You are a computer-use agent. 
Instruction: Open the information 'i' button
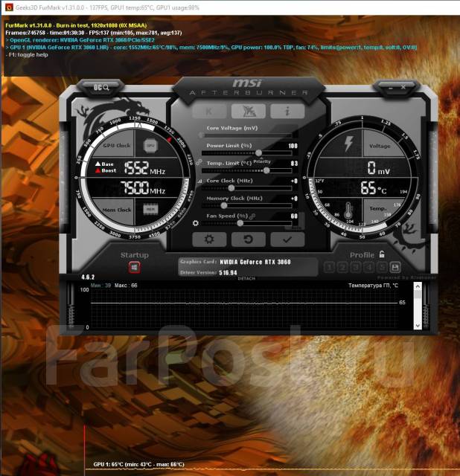(x=287, y=111)
